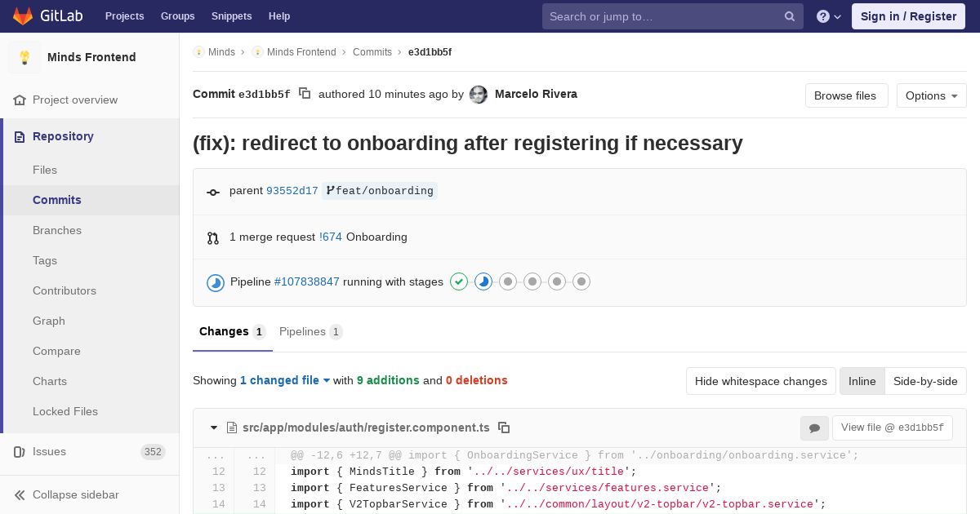
Task: Expand the 1 changed file dropdown
Action: (x=285, y=380)
